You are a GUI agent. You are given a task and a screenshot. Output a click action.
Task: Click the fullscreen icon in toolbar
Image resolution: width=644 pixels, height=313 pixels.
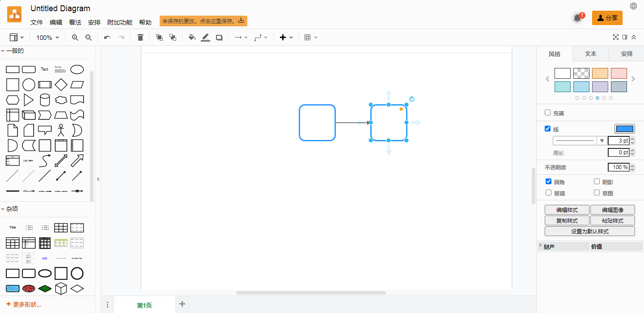tap(616, 37)
